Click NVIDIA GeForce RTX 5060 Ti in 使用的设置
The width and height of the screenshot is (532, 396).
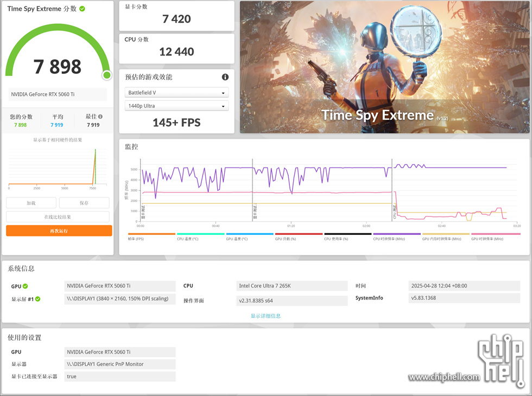click(x=120, y=352)
